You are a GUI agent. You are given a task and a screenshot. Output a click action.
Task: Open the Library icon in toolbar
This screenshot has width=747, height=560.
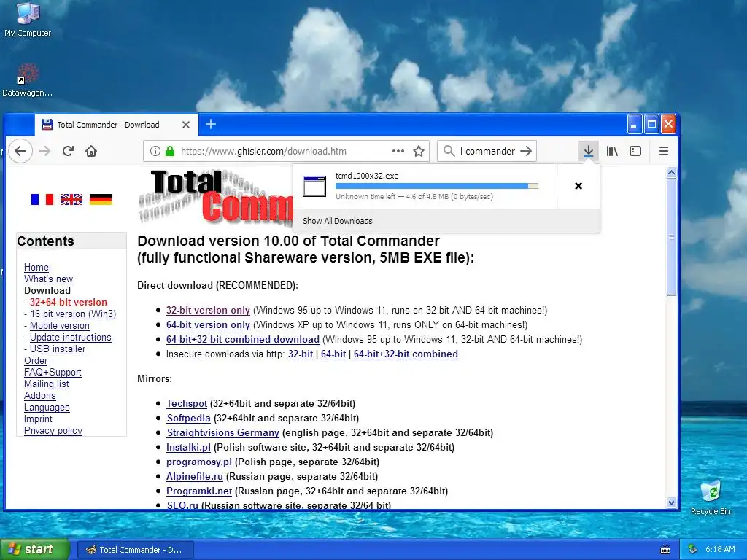coord(612,152)
